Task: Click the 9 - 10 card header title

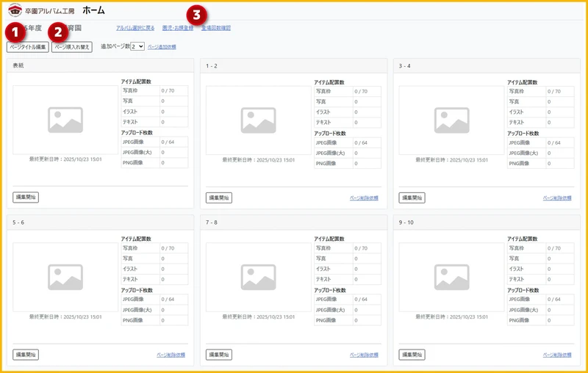Action: 406,222
